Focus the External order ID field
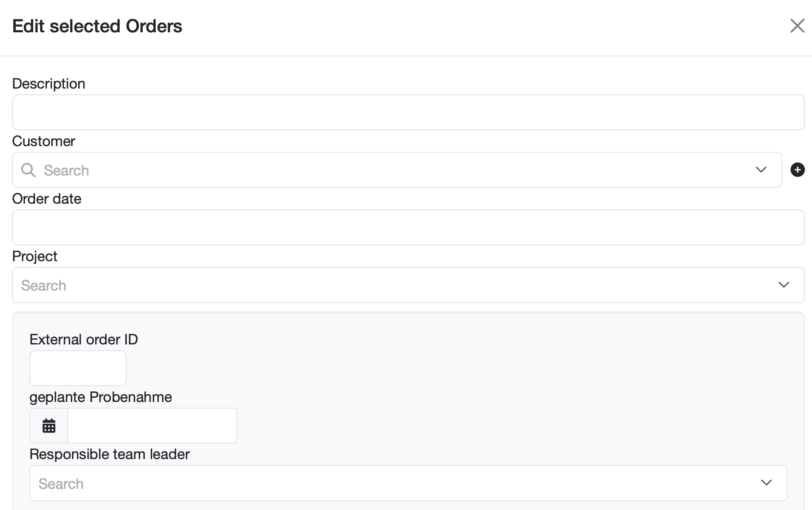This screenshot has height=510, width=812. (x=78, y=368)
